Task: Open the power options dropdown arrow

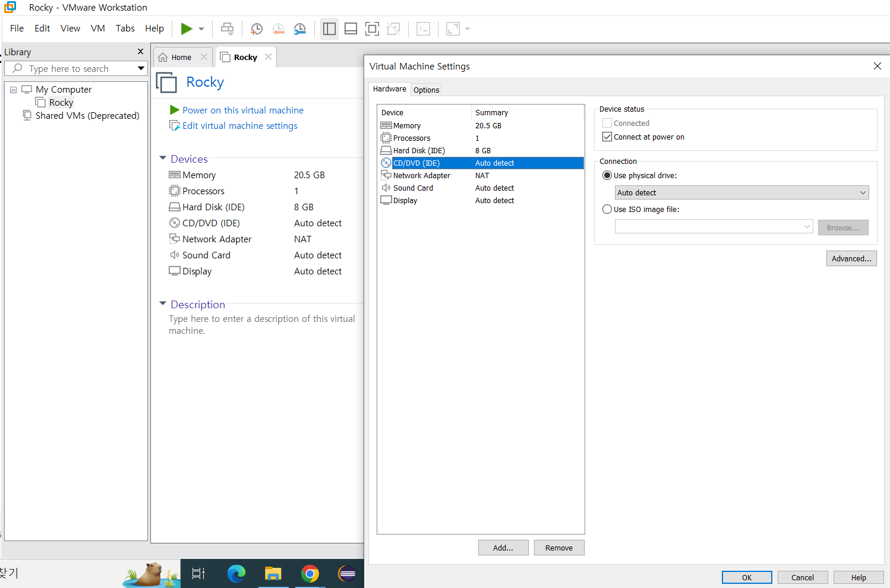Action: coord(201,29)
